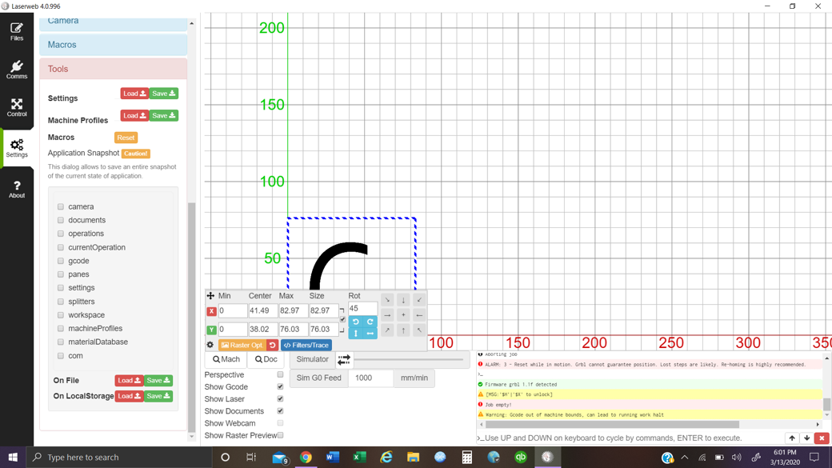The width and height of the screenshot is (832, 468).
Task: Zoom to machine with Mach button
Action: (226, 359)
